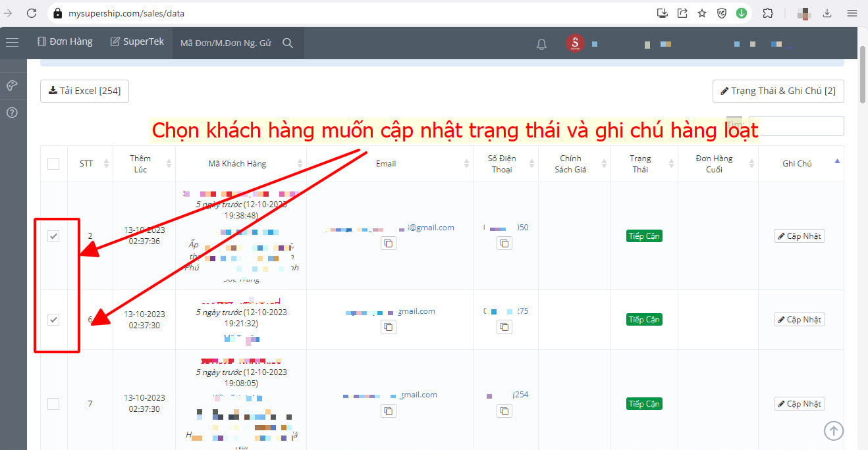Sort by Chính Sách Giá column
The height and width of the screenshot is (450, 868).
click(x=574, y=164)
